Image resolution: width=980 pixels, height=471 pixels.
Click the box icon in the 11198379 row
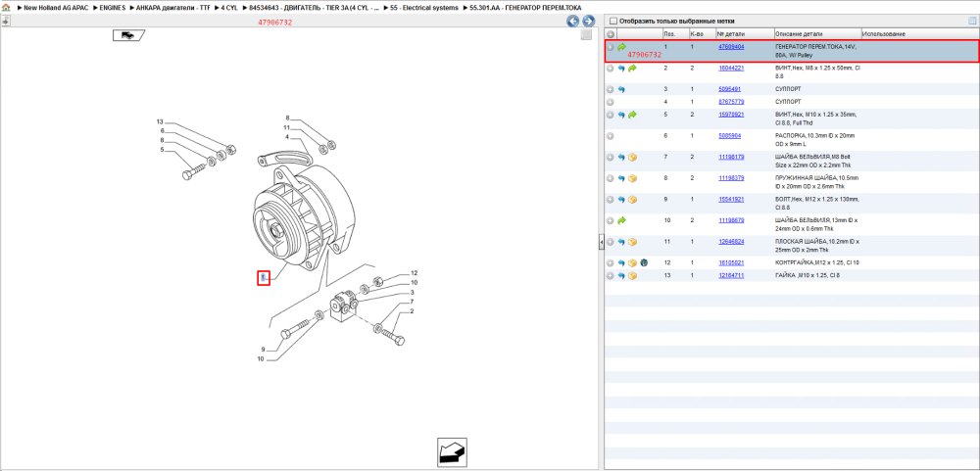coord(632,178)
